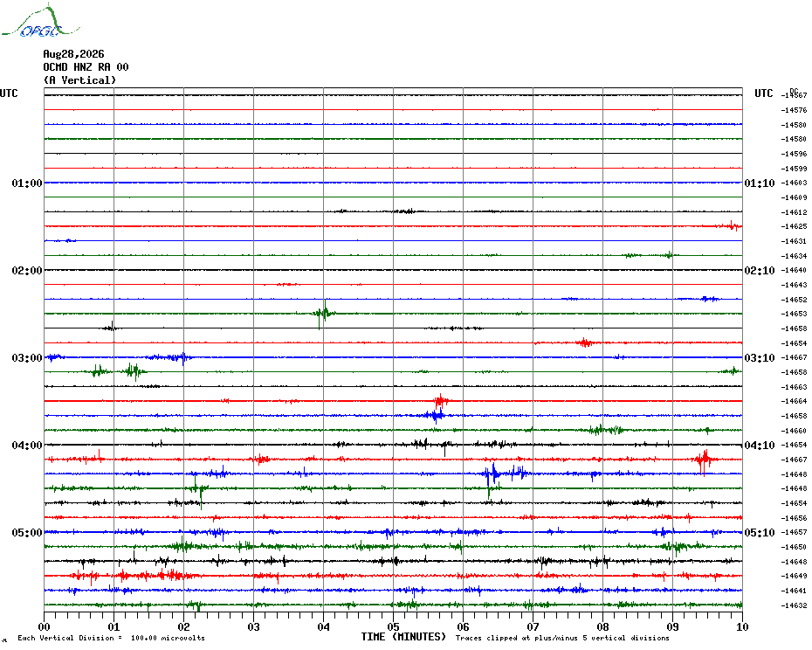Image resolution: width=812 pixels, height=650 pixels.
Task: Click minute tick label 04 on time axis
Action: pyautogui.click(x=324, y=626)
